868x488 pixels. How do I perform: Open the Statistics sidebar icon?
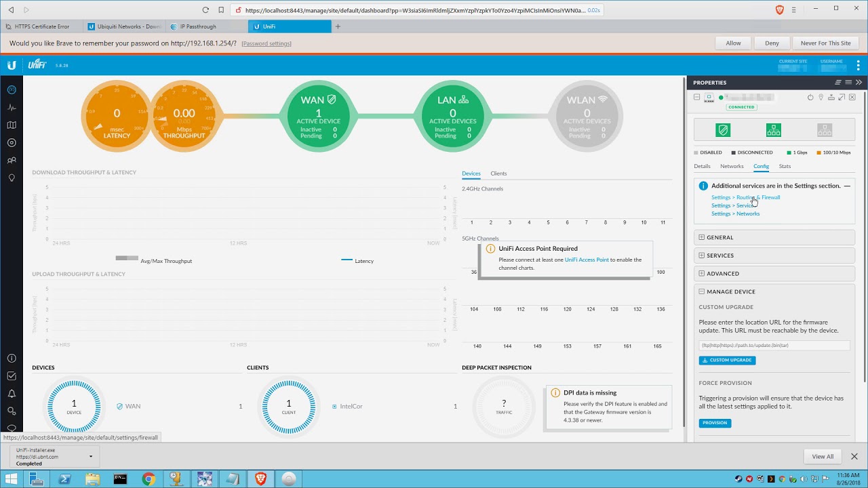tap(12, 107)
